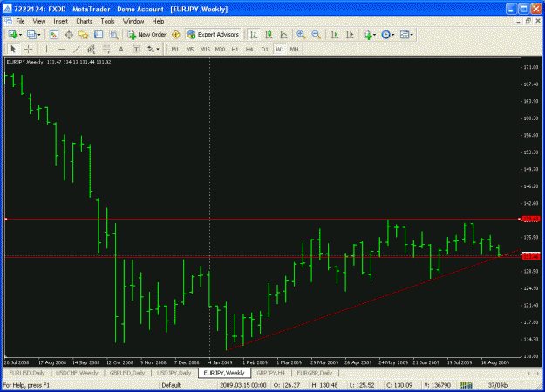Viewport: 545px width, 392px height.
Task: Open the View menu
Action: 39,21
